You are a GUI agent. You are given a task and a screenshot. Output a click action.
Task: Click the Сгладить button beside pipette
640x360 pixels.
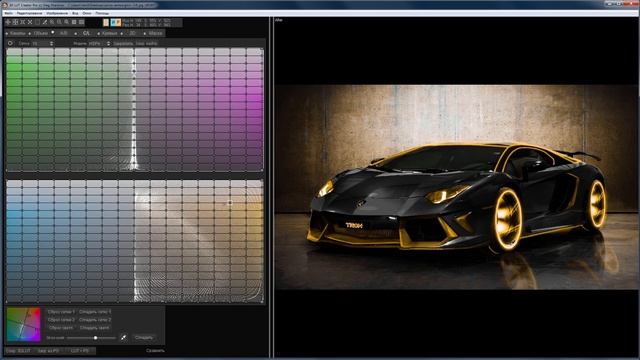point(144,338)
